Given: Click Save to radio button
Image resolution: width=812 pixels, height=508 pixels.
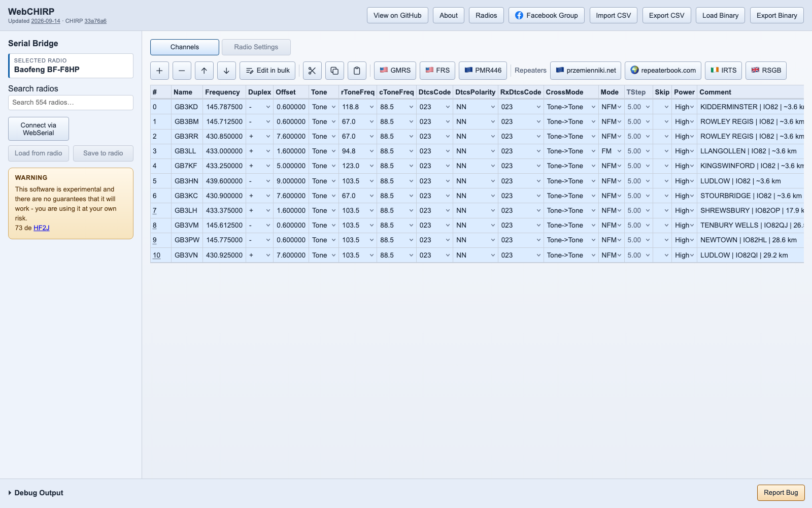Looking at the screenshot, I should 103,153.
